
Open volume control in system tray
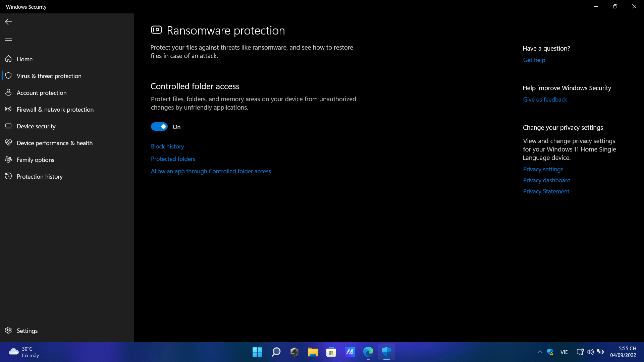tap(590, 352)
